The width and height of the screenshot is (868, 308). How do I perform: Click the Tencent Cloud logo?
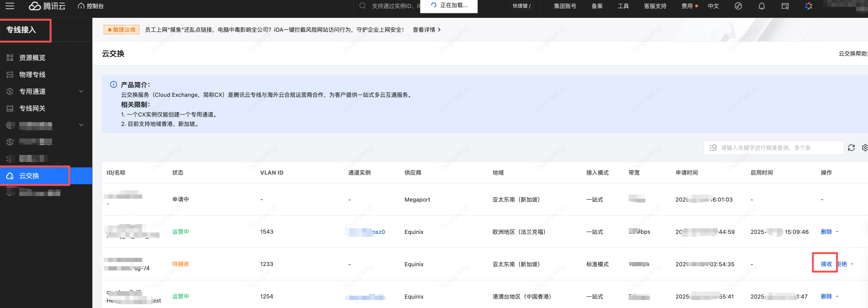tap(47, 6)
